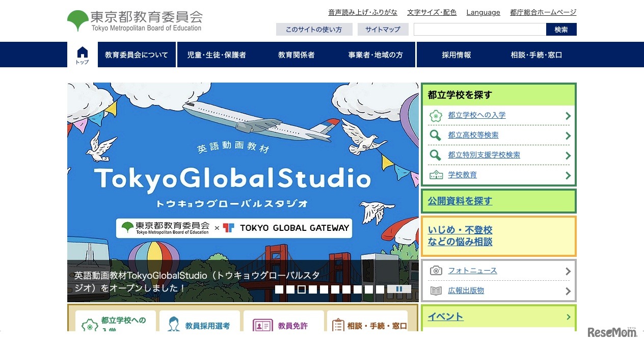Jump to the last slide using the final dot
644x344 pixels.
click(381, 289)
